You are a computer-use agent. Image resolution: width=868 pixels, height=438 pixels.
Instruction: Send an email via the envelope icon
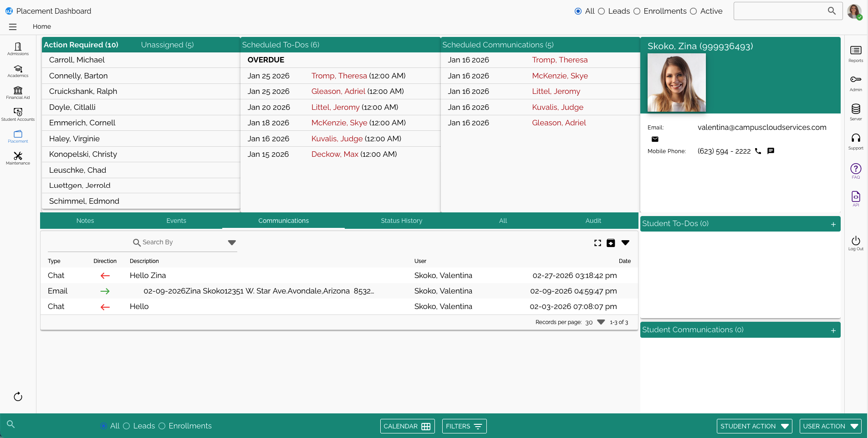point(655,139)
